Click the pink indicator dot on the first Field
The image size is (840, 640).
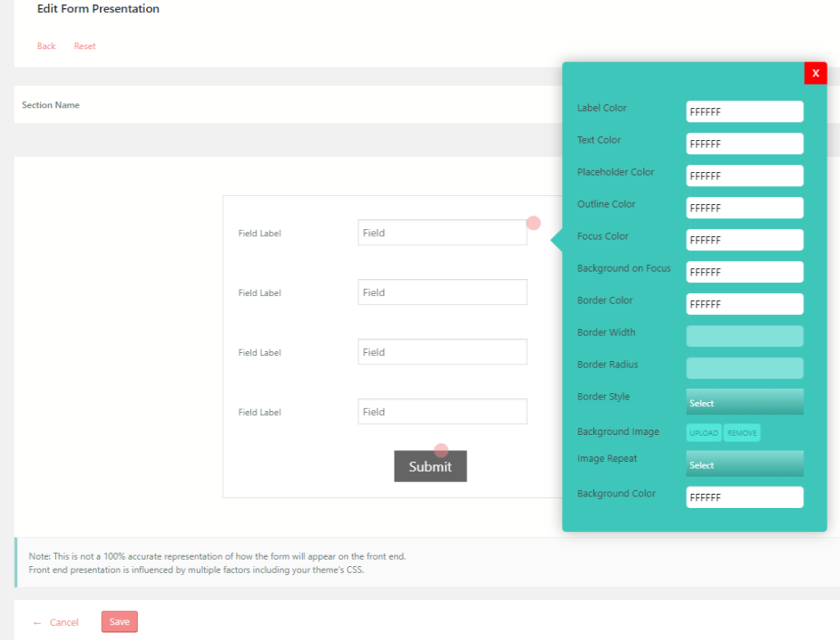(533, 222)
